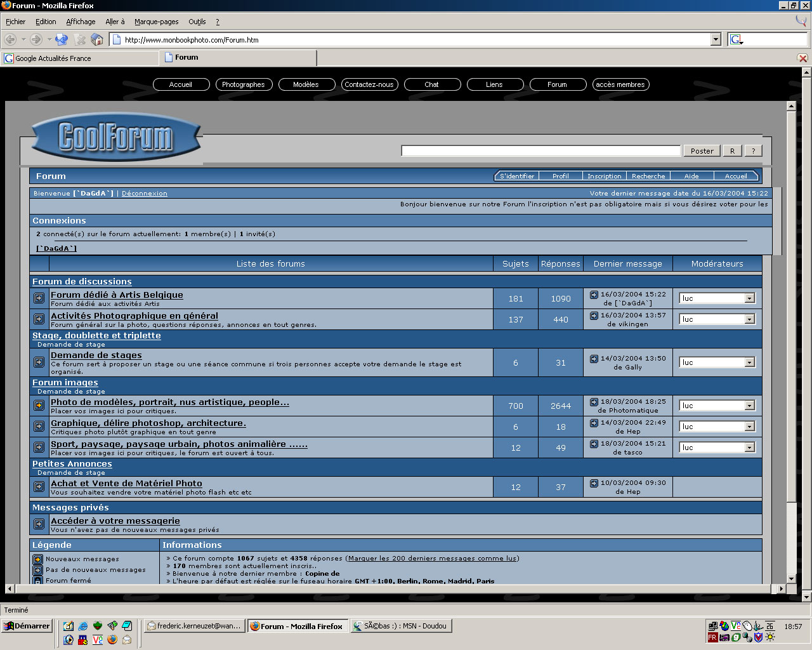Click the Contactez-nous navigation button
This screenshot has width=812, height=650.
pos(369,84)
